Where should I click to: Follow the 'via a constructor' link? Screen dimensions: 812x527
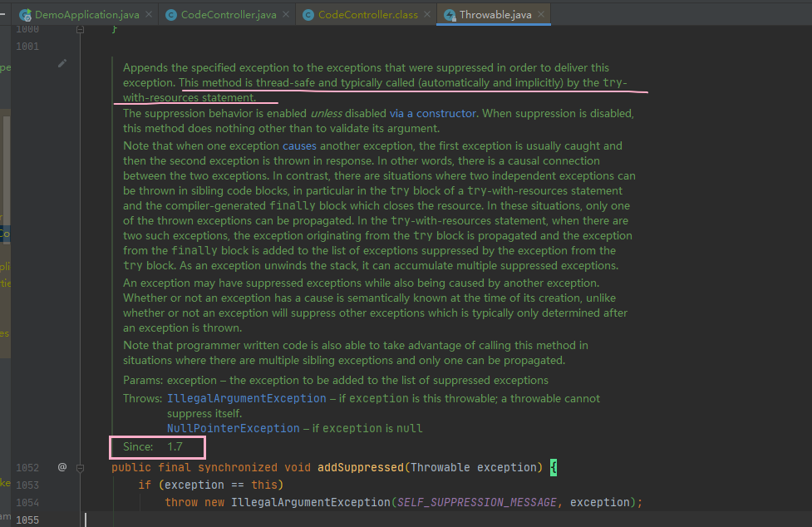[432, 113]
